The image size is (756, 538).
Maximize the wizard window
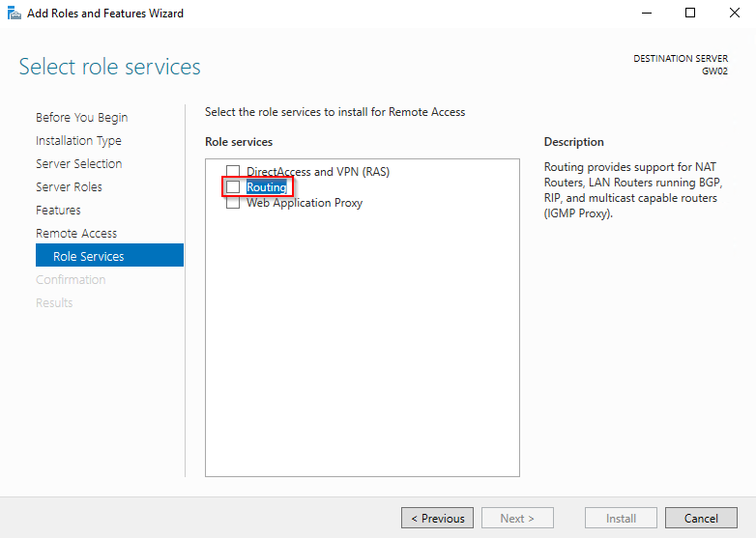(690, 13)
